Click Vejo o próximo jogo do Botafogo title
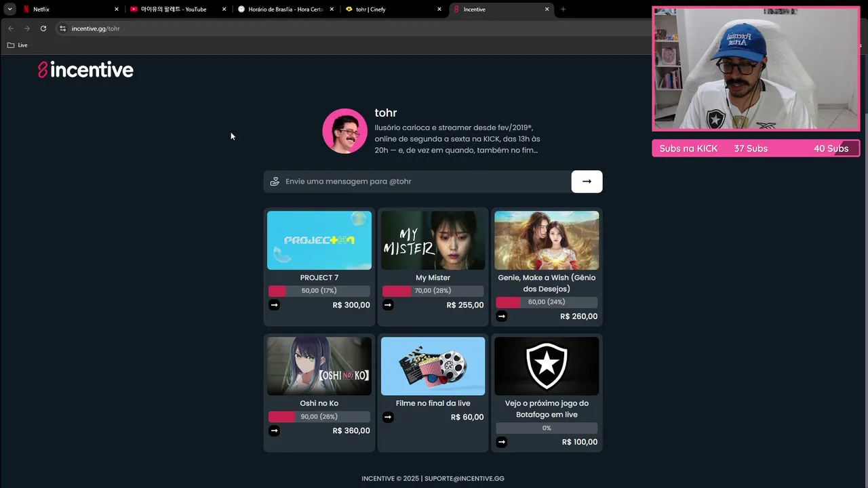Viewport: 868px width, 488px height. pyautogui.click(x=547, y=409)
